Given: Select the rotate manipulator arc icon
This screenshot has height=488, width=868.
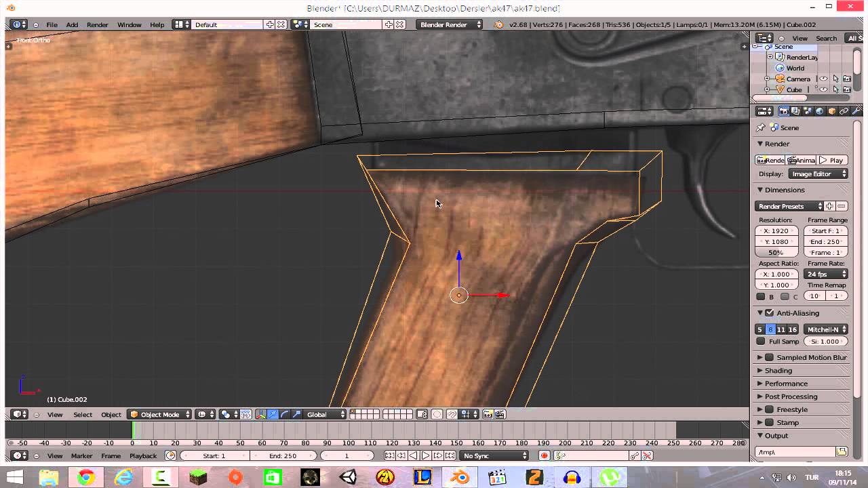Looking at the screenshot, I should click(284, 414).
